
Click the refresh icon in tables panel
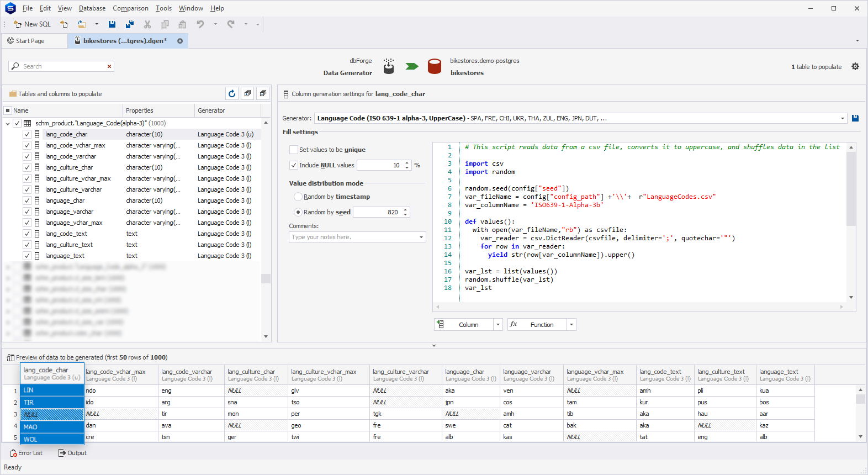[232, 93]
